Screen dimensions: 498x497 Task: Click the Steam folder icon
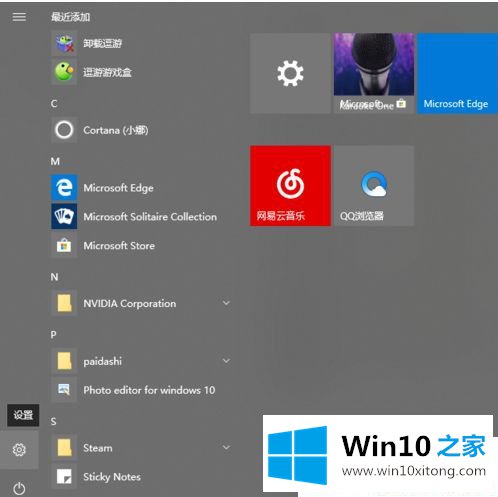pyautogui.click(x=64, y=448)
